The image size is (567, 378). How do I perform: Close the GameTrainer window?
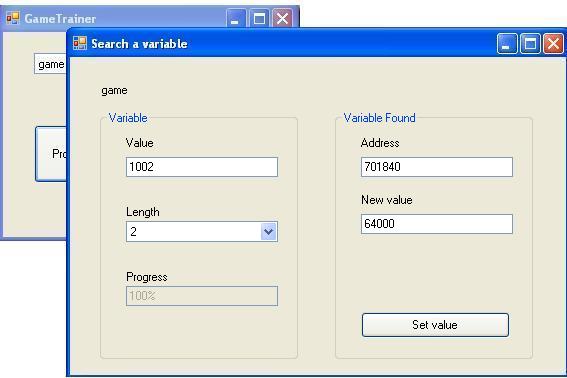point(282,18)
